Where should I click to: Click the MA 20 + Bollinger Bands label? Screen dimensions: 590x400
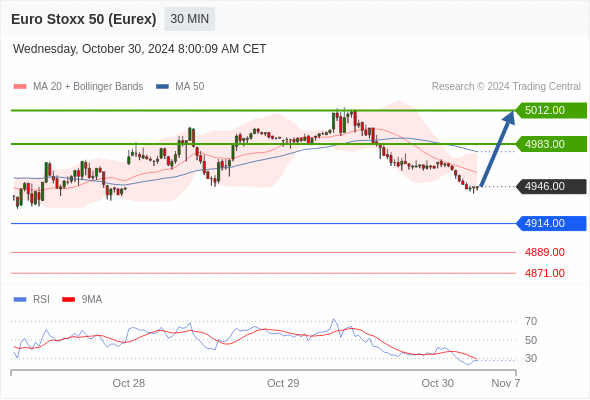point(88,87)
